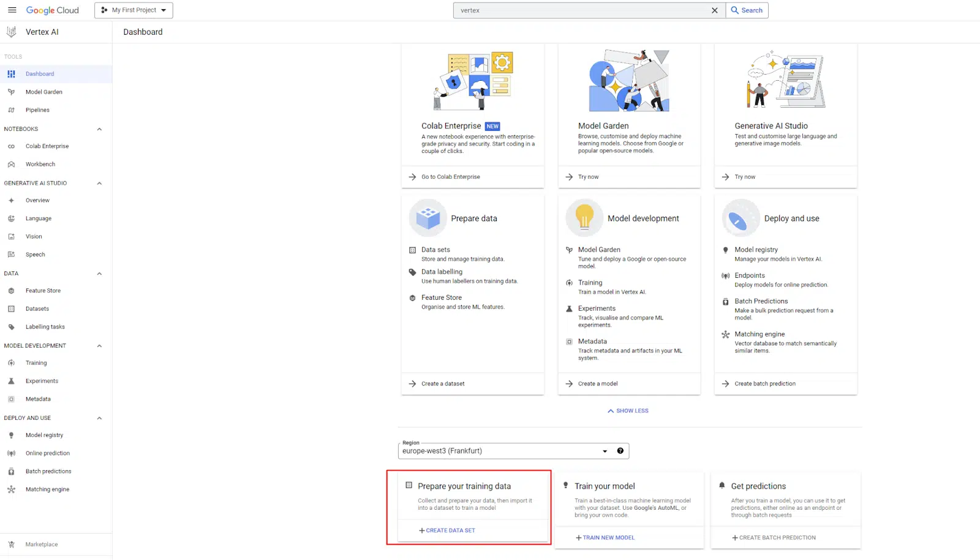Screen dimensions: 980x560
Task: Open Batch Predictions in Deploy and use card
Action: coord(761,301)
